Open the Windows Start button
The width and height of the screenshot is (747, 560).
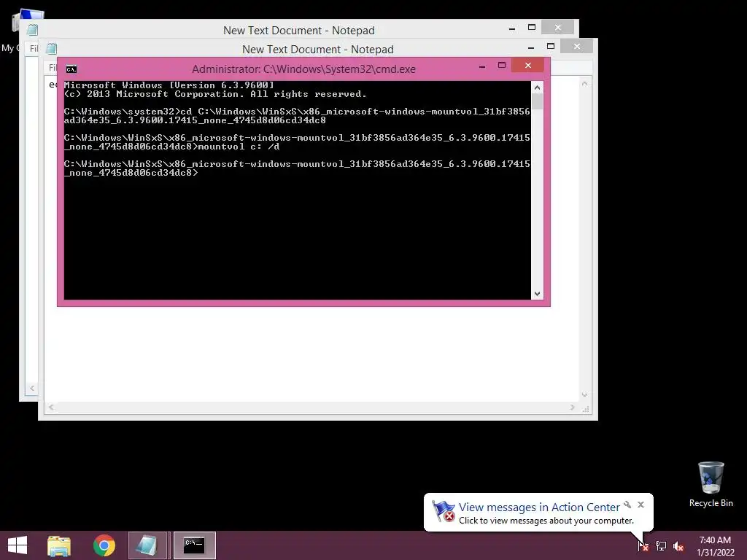[18, 545]
